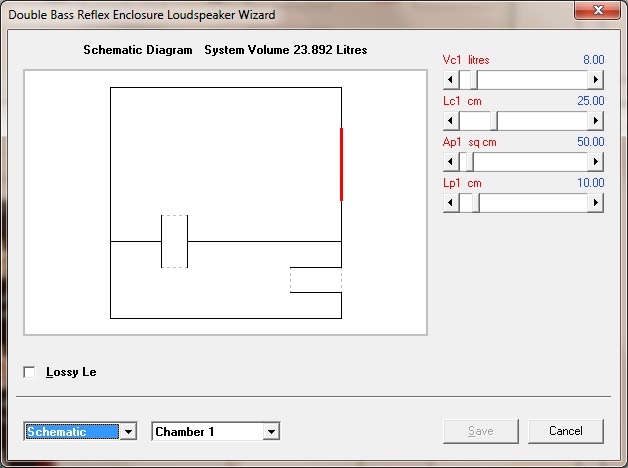Increase Vc1 litres with right arrow
Viewport: 628px width, 468px height.
pyautogui.click(x=596, y=80)
